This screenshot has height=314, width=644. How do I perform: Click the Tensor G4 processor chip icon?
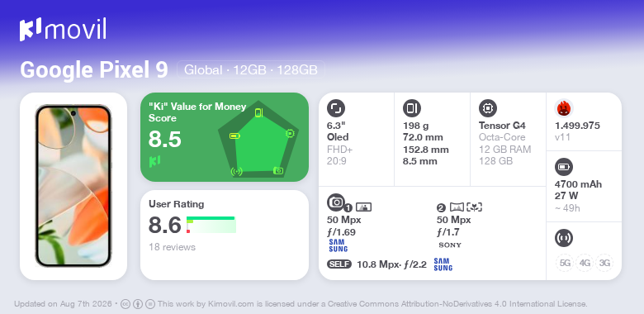[x=488, y=108]
